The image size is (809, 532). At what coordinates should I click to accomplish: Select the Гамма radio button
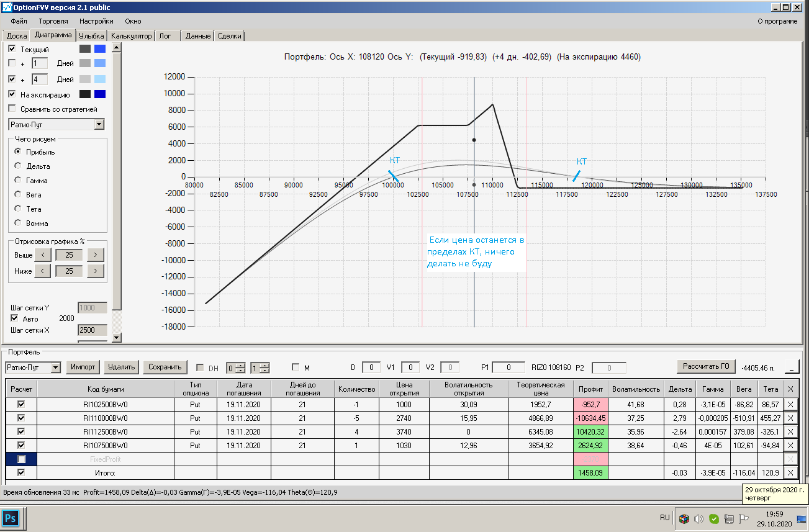point(18,180)
